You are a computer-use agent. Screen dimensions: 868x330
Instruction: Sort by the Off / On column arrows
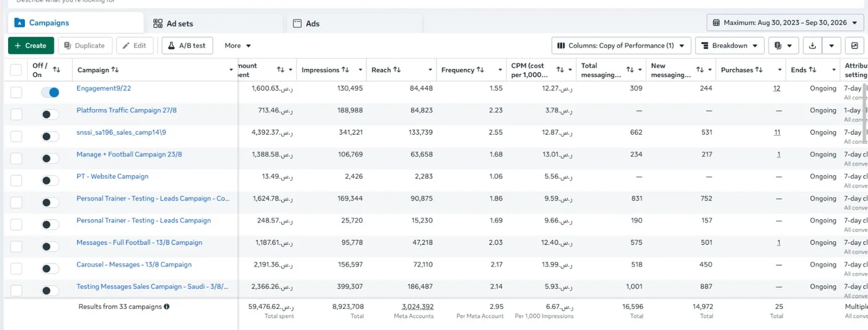(56, 70)
